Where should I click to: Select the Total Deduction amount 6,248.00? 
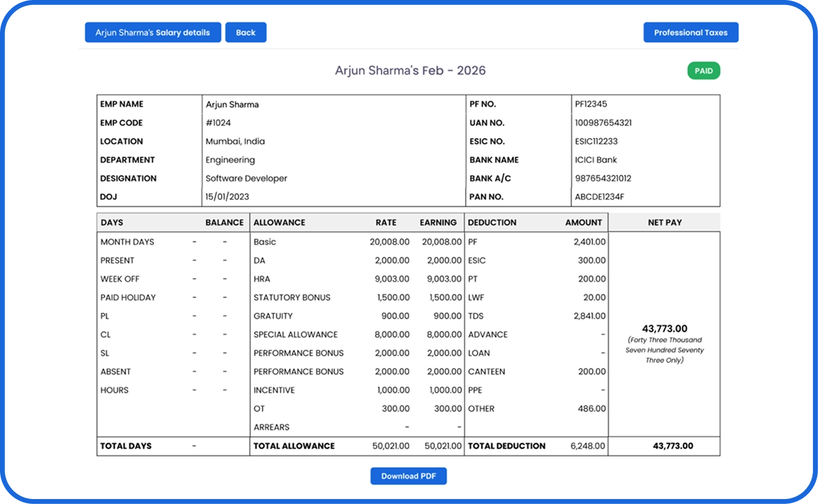click(x=588, y=446)
